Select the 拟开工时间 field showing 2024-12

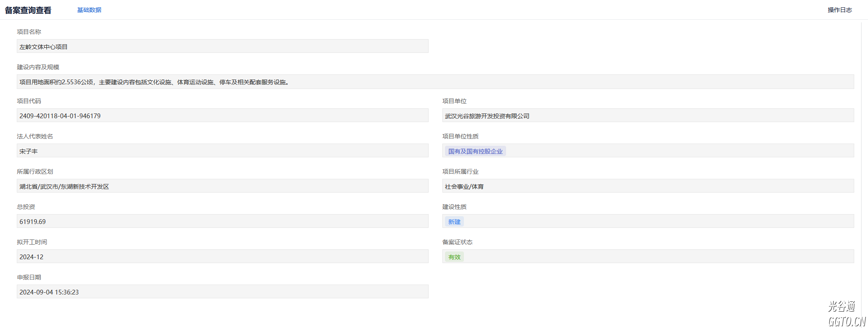pos(222,257)
